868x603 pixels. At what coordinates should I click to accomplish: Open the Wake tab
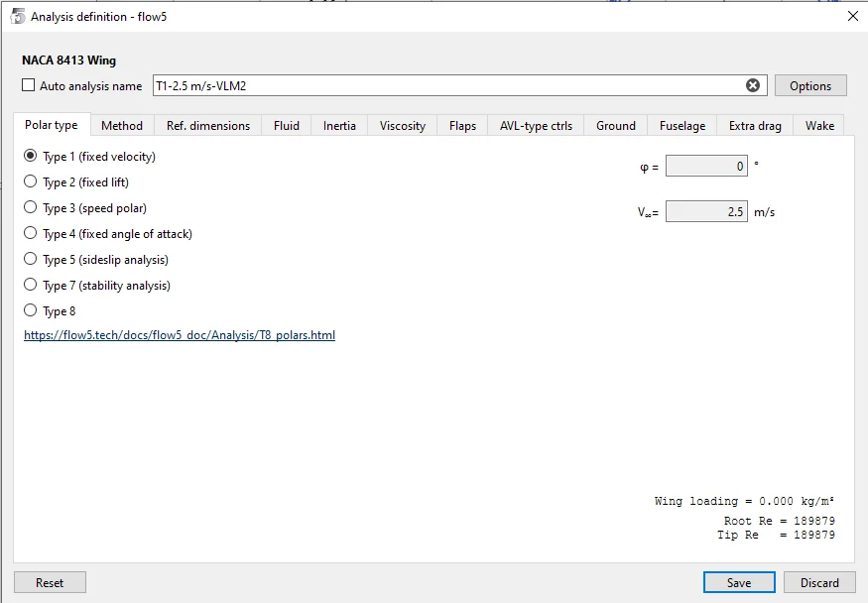pyautogui.click(x=819, y=126)
